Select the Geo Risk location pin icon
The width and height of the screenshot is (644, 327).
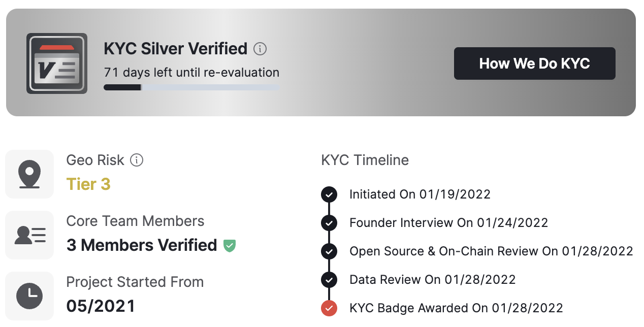tap(29, 174)
